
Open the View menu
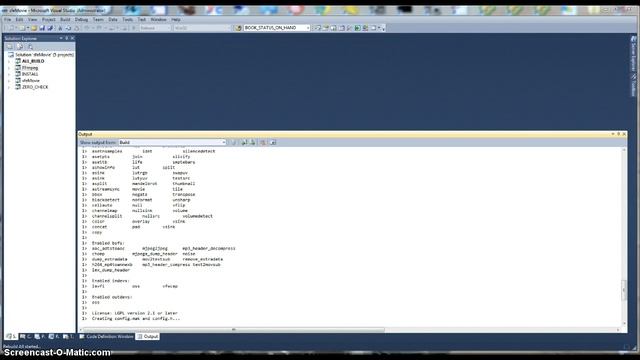click(32, 19)
